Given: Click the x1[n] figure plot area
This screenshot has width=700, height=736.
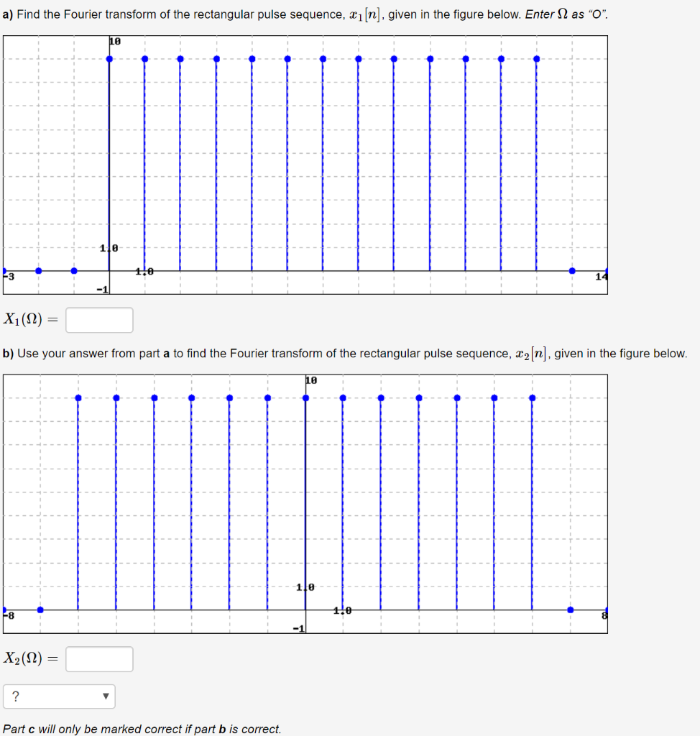Looking at the screenshot, I should click(x=305, y=163).
